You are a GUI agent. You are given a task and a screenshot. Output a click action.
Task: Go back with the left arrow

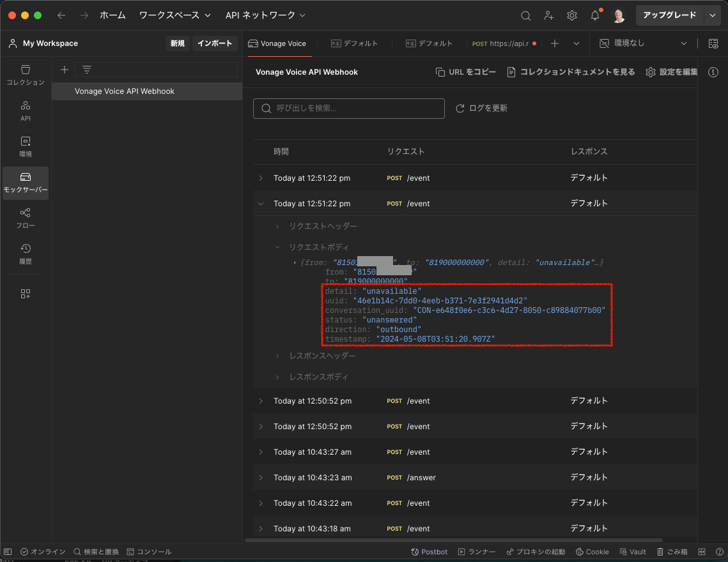[x=61, y=15]
